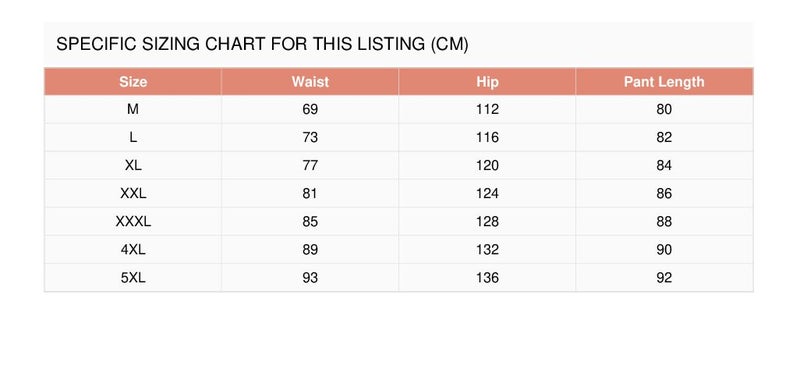Select the 5XL size cell
This screenshot has width=800, height=376.
coord(133,278)
